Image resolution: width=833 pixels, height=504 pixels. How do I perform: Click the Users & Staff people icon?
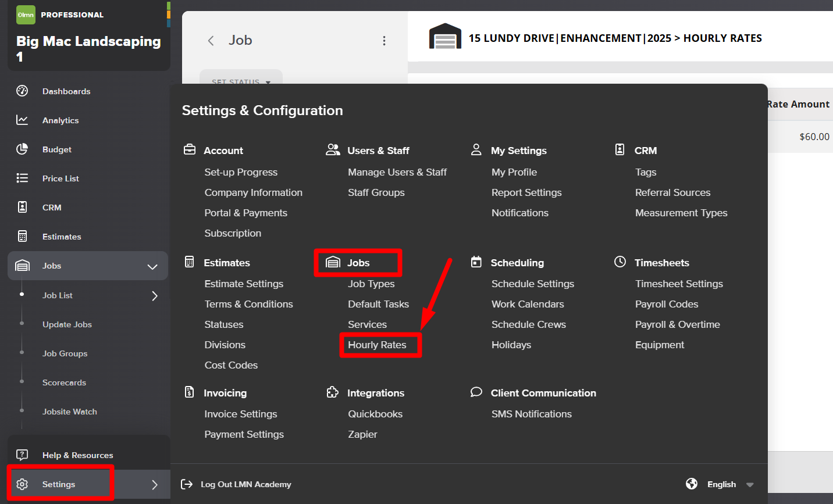(333, 149)
